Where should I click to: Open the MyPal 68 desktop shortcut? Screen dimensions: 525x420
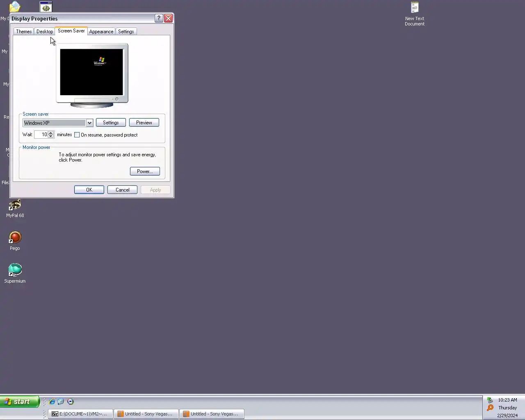coord(15,208)
